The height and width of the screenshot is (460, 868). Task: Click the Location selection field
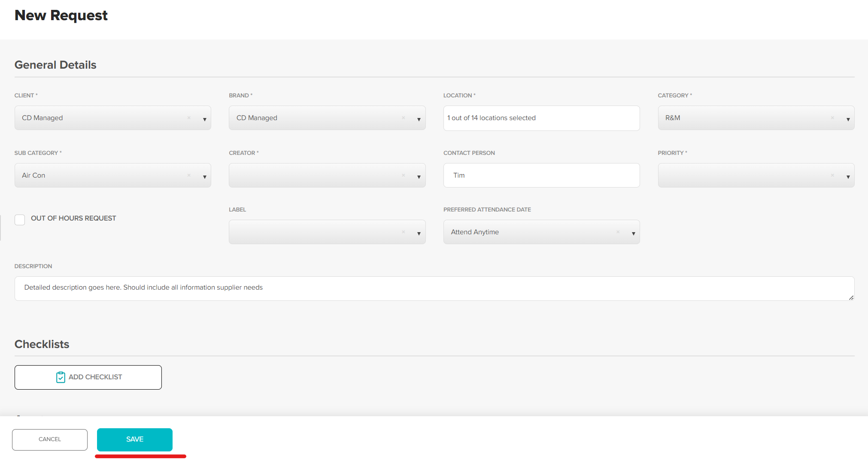click(x=541, y=118)
